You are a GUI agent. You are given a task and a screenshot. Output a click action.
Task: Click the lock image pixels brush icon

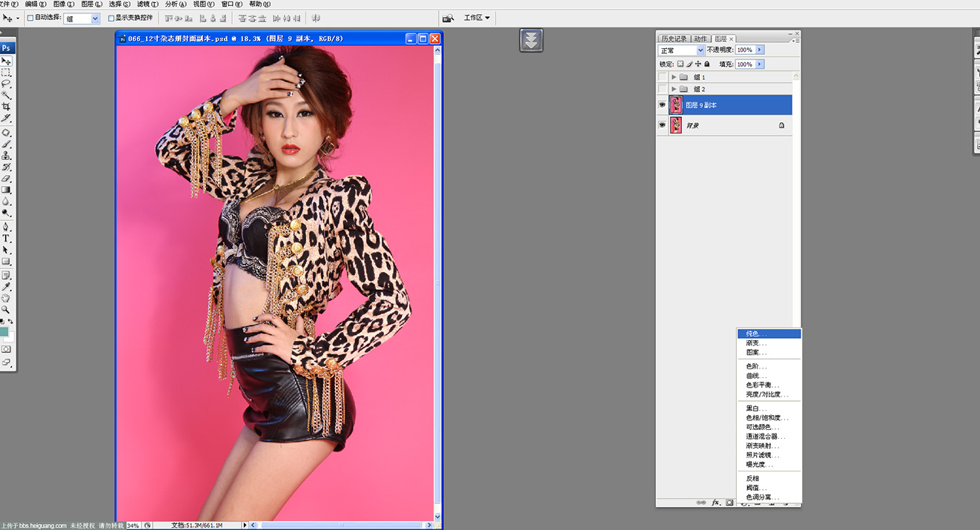pos(689,64)
